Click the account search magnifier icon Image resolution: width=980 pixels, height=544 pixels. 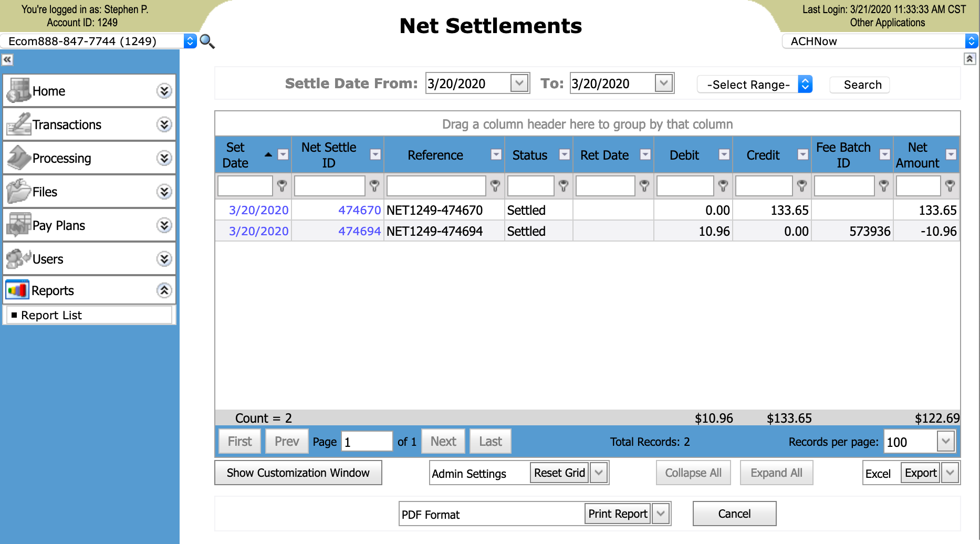point(207,41)
